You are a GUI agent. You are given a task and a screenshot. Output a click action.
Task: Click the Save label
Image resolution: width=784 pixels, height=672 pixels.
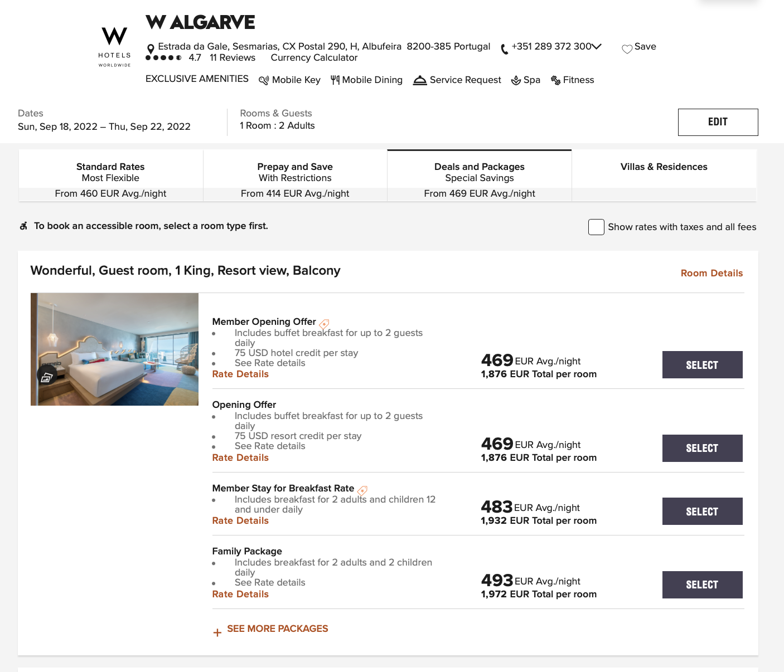(x=645, y=46)
